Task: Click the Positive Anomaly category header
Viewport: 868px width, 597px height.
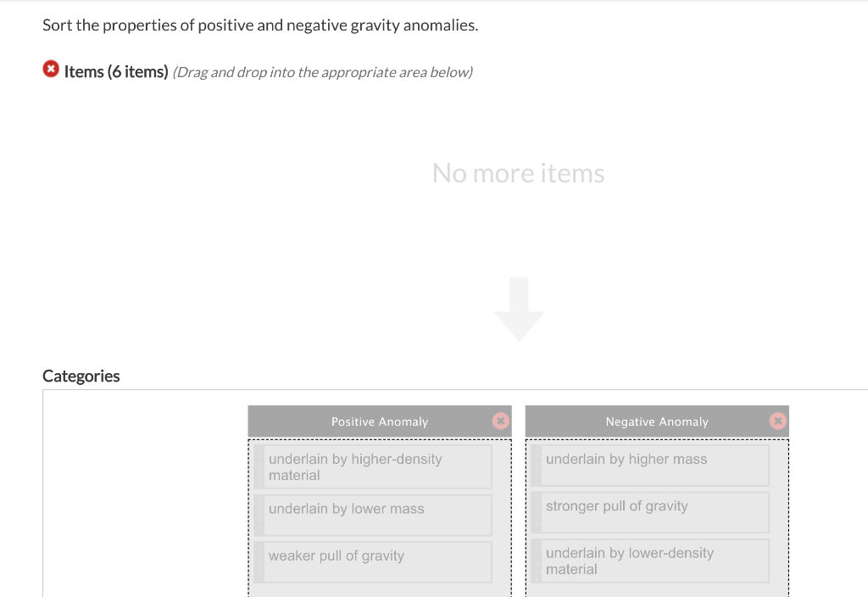Action: tap(379, 421)
